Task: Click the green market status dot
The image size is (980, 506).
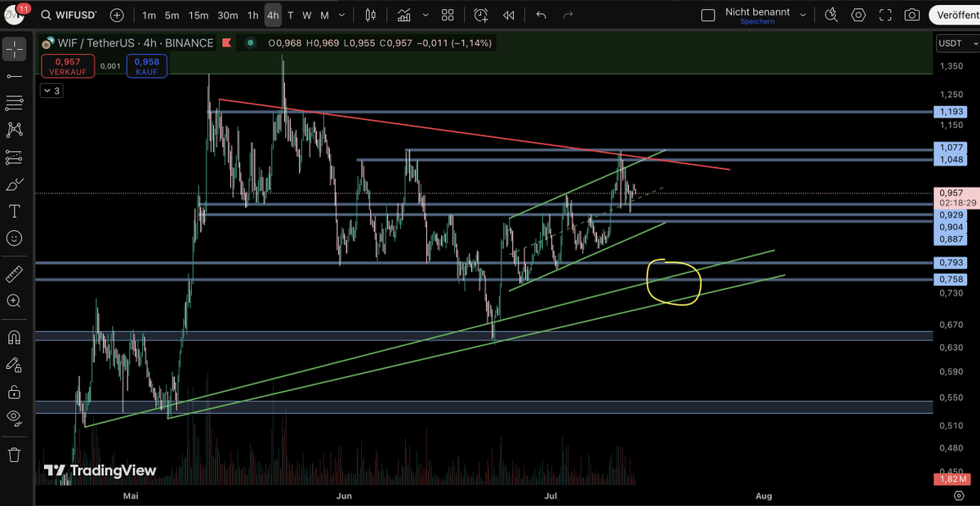Action: pos(250,43)
